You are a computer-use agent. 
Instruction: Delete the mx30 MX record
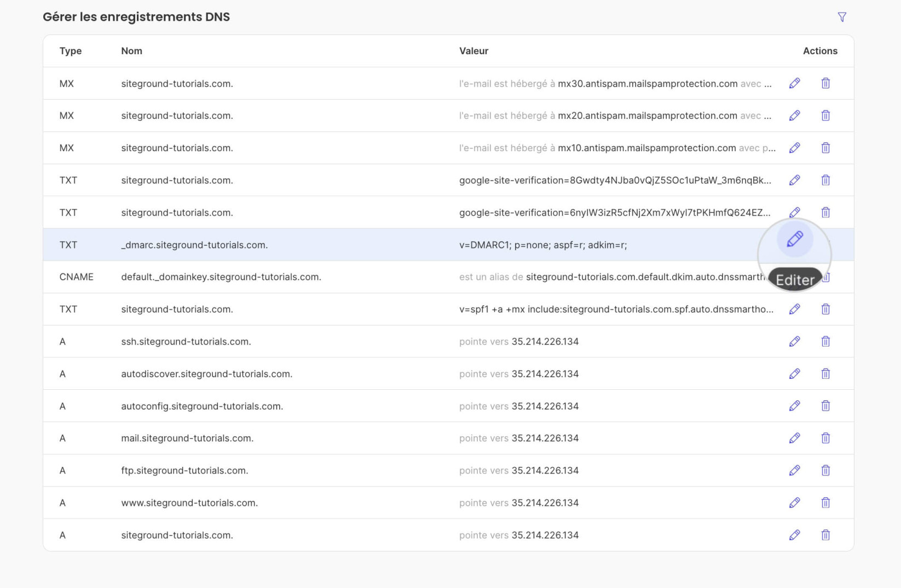[x=825, y=83]
